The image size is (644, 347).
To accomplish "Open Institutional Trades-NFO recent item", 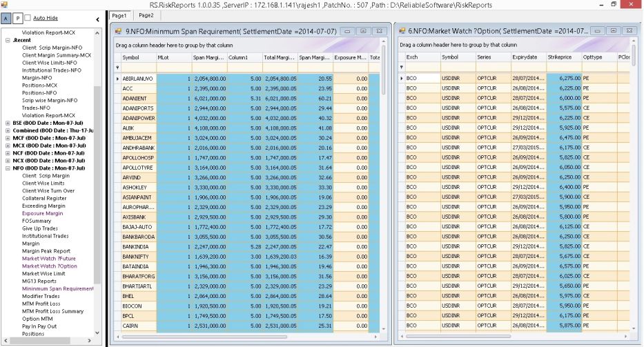I will click(x=52, y=70).
